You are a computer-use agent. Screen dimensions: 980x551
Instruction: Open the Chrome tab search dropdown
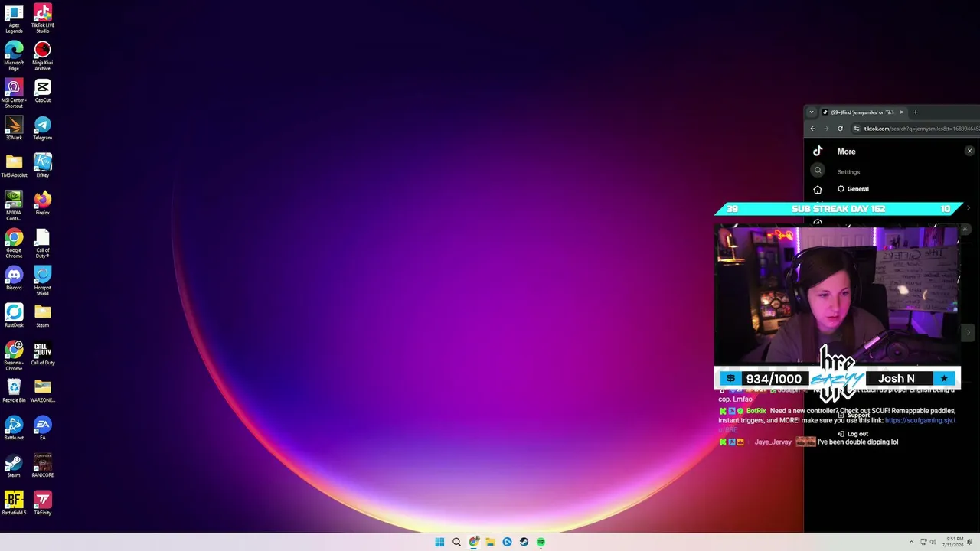812,112
